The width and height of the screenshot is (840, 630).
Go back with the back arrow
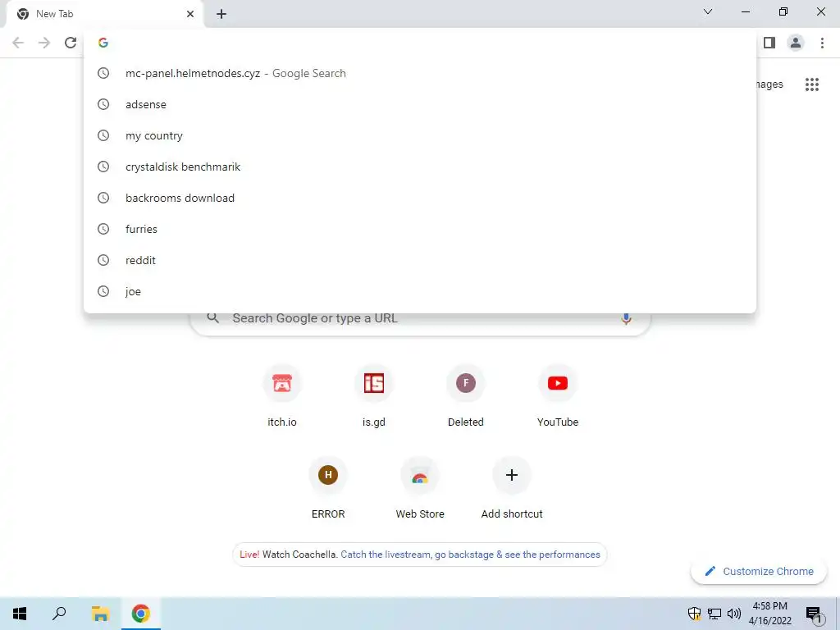click(18, 43)
